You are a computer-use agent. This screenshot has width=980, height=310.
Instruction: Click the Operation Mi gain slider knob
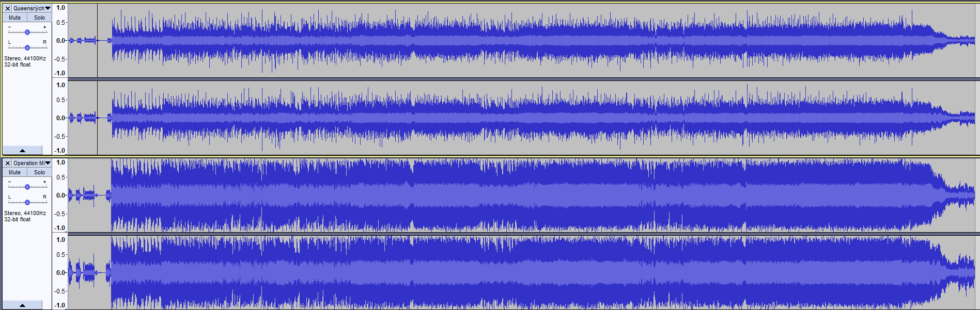(27, 187)
